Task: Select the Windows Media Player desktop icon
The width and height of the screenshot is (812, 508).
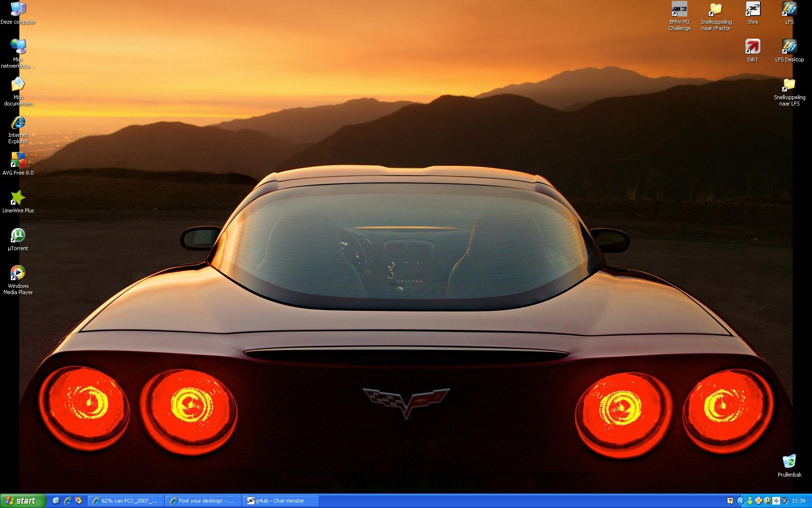Action: (x=18, y=280)
